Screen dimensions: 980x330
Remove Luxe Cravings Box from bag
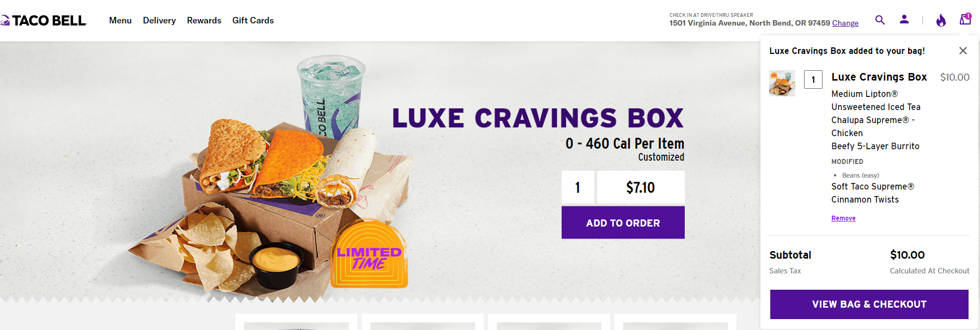click(x=843, y=218)
